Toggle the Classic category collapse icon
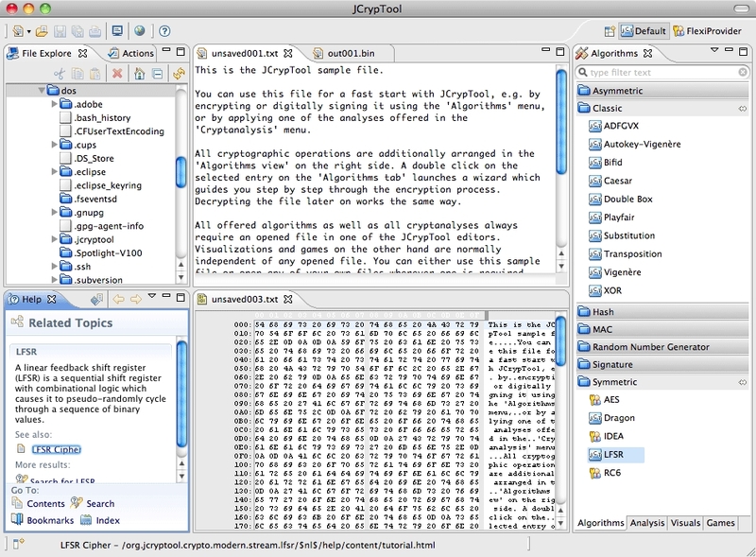The height and width of the screenshot is (557, 756). (743, 109)
